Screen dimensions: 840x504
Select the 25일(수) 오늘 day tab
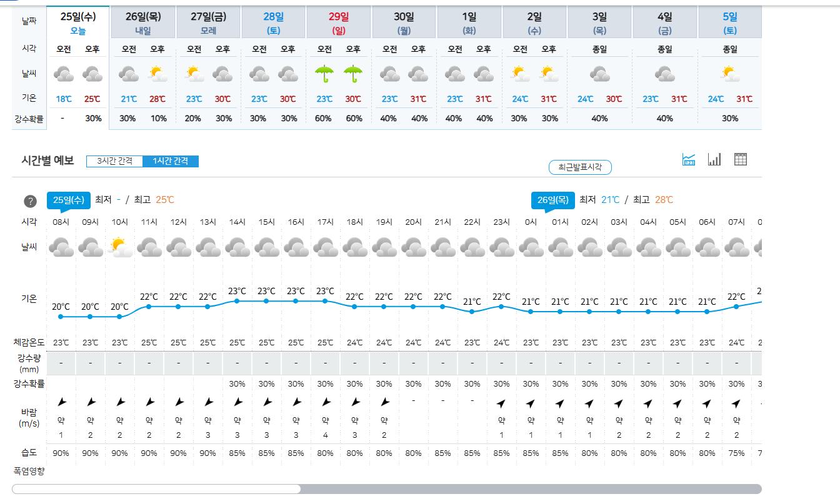(78, 22)
